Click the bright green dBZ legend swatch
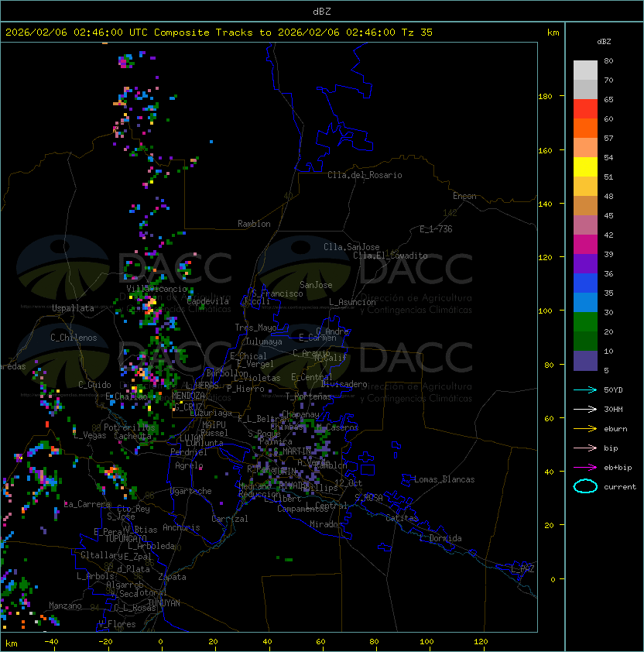 point(585,321)
